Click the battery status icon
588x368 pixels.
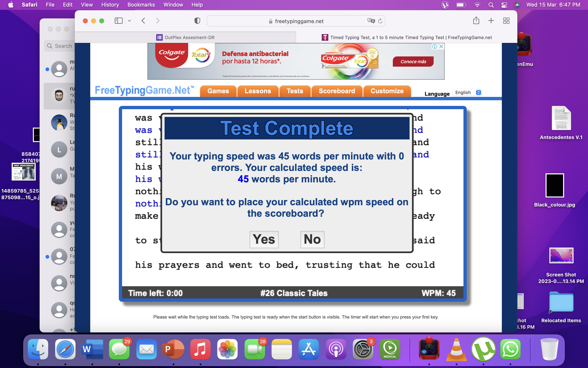(x=461, y=5)
